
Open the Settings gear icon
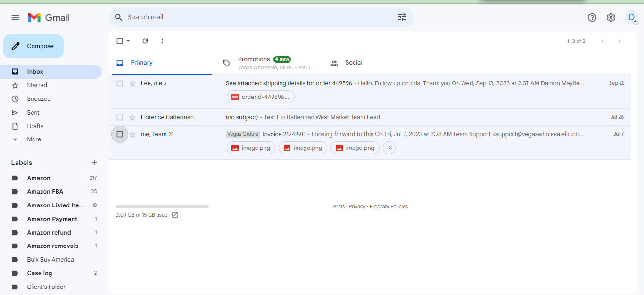click(x=611, y=17)
